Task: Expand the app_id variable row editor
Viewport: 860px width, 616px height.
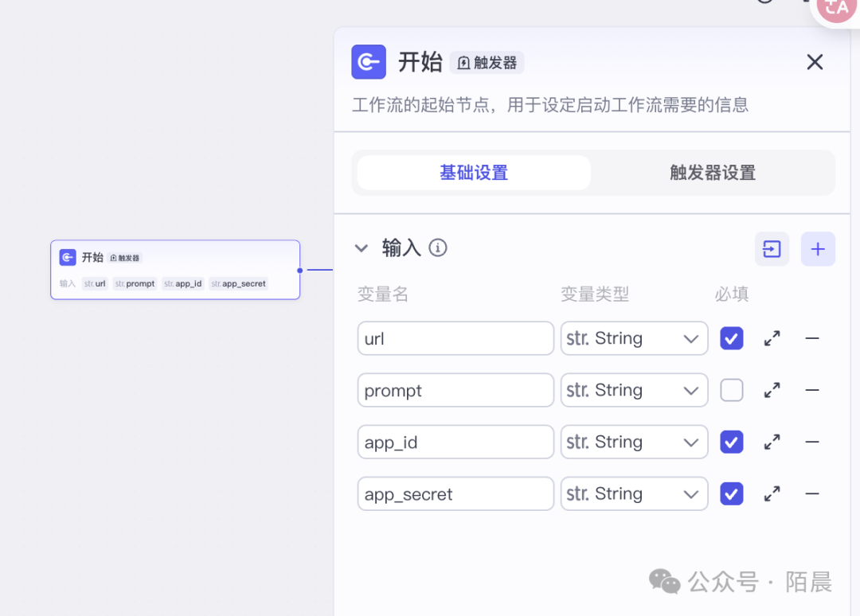Action: [x=772, y=442]
